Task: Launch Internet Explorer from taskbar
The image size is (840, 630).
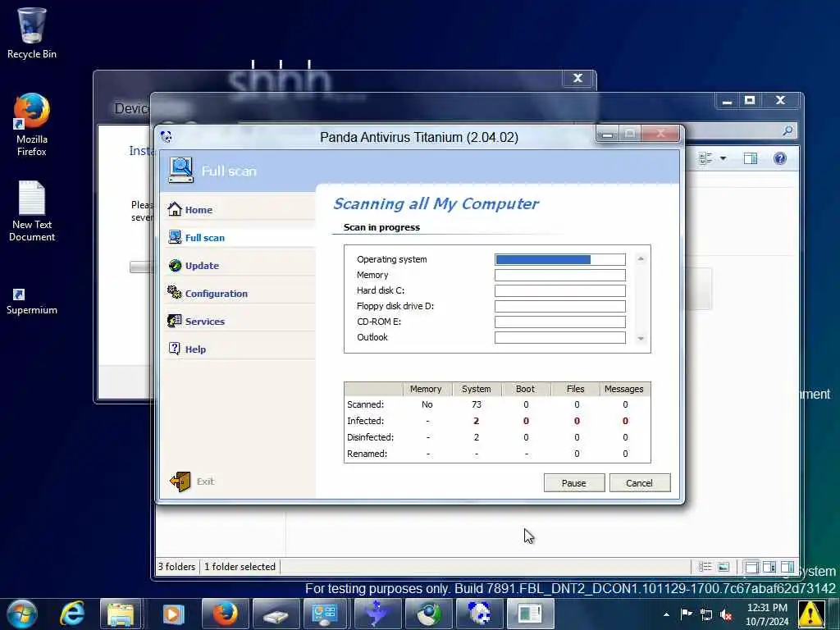Action: 72,614
